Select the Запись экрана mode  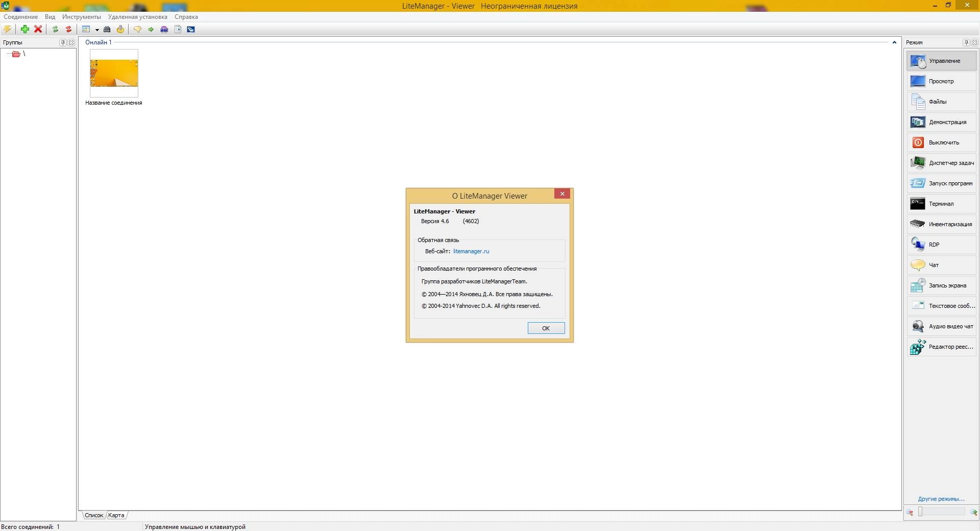click(942, 285)
